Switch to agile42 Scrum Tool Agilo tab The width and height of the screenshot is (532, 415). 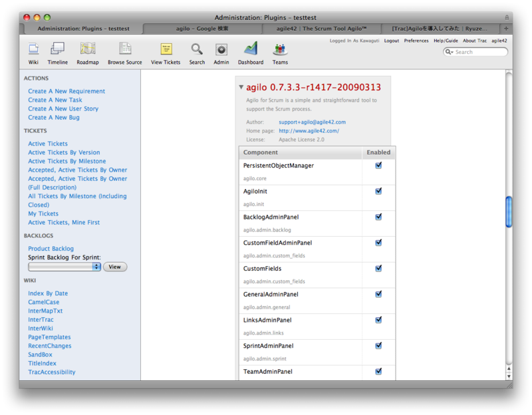click(x=321, y=29)
